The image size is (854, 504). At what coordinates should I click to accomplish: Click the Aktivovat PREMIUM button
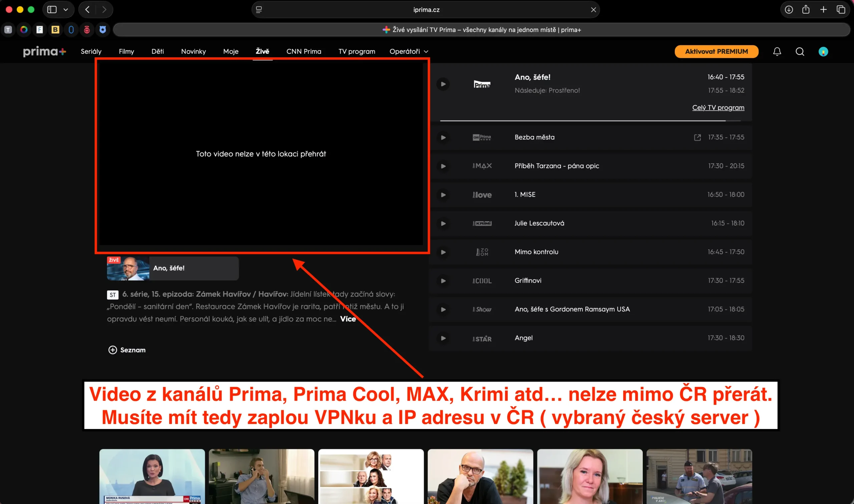(716, 52)
